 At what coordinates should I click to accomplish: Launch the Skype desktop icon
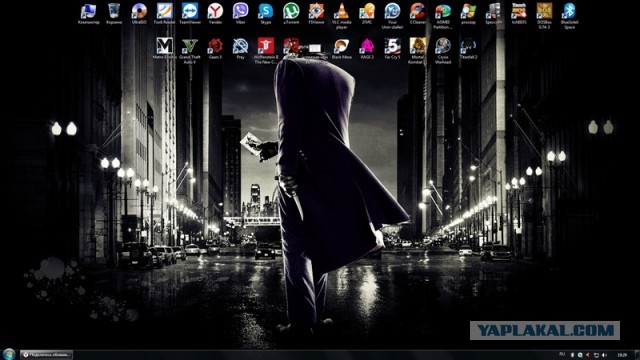click(x=266, y=14)
